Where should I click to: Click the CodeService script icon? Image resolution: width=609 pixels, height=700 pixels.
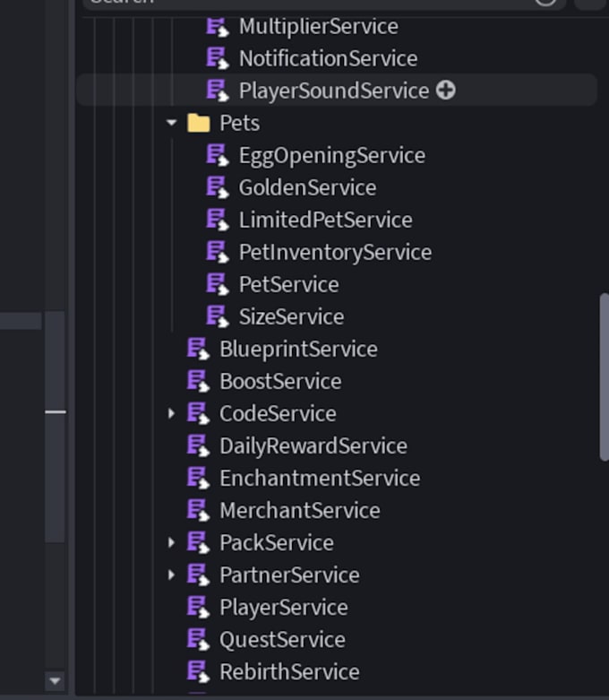(198, 413)
